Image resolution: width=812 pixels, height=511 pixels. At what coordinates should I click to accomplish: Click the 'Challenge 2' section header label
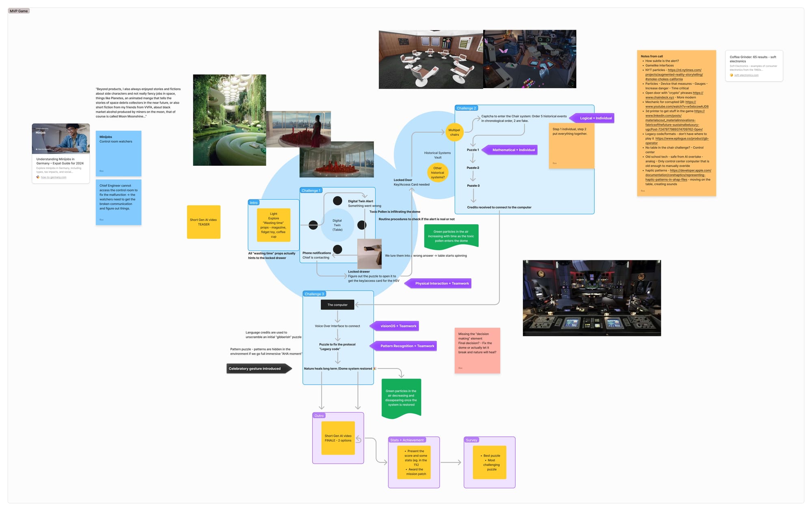(x=466, y=108)
